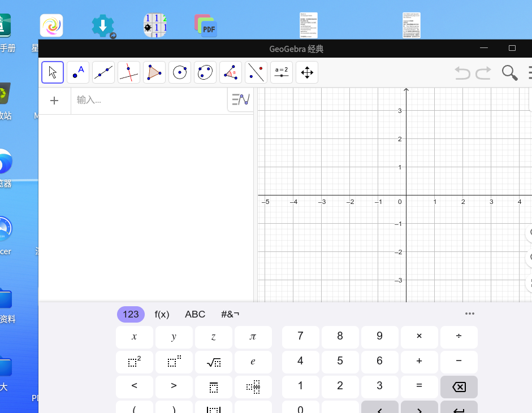
Task: Insert a square root template
Action: (214, 362)
